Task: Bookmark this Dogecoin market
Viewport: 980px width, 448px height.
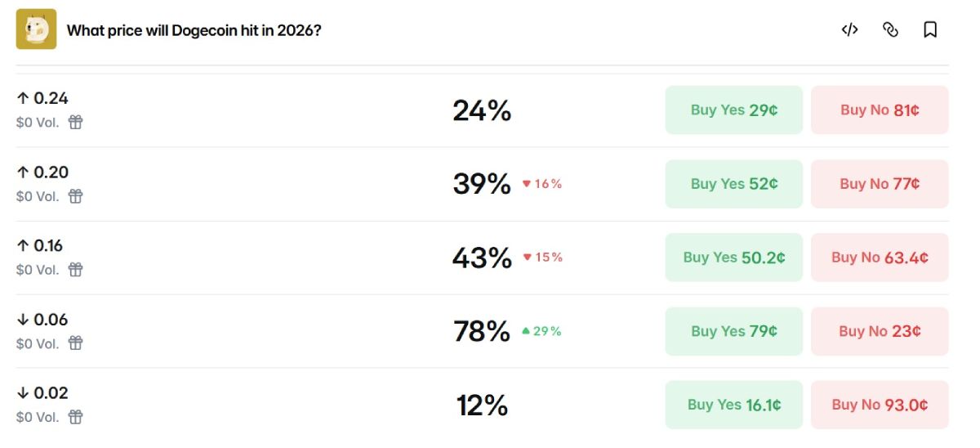Action: [929, 30]
